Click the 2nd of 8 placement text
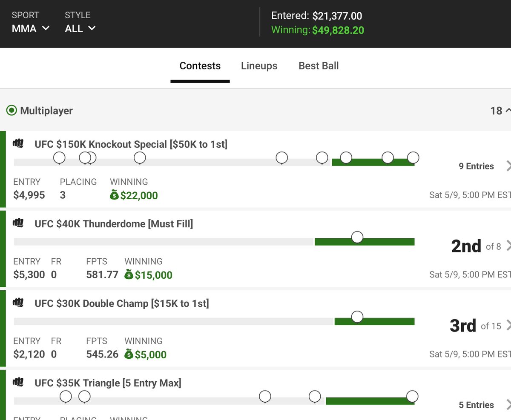 click(476, 246)
